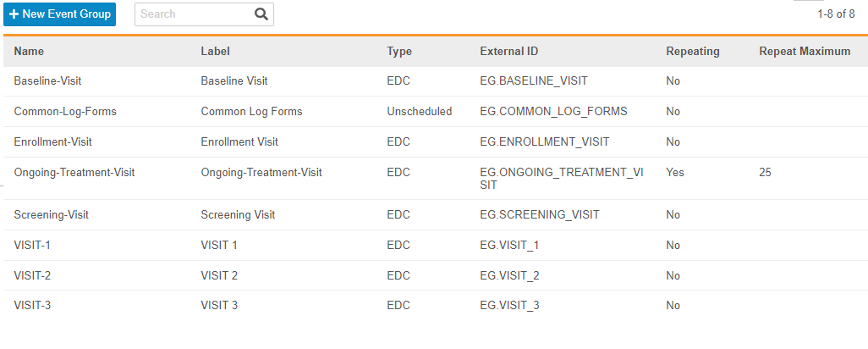The height and width of the screenshot is (349, 868).
Task: Sort by the Label column header
Action: click(215, 51)
